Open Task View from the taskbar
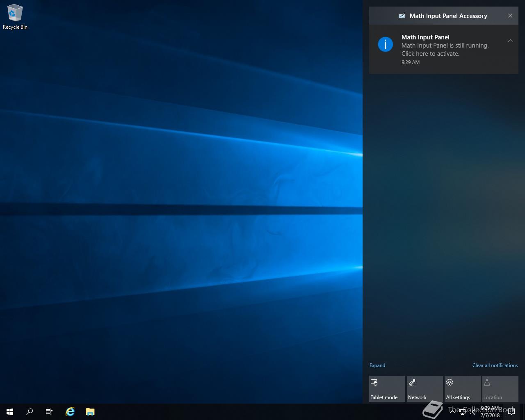This screenshot has height=420, width=525. pyautogui.click(x=49, y=412)
